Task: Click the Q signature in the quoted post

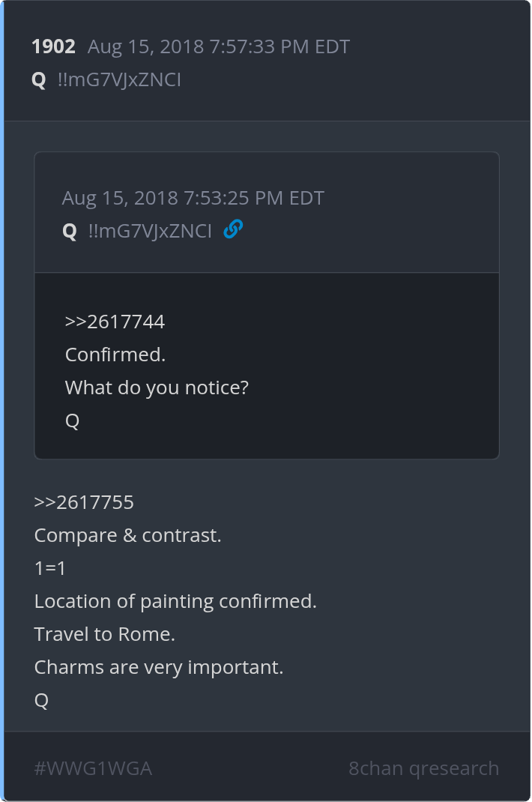Action: 73,420
